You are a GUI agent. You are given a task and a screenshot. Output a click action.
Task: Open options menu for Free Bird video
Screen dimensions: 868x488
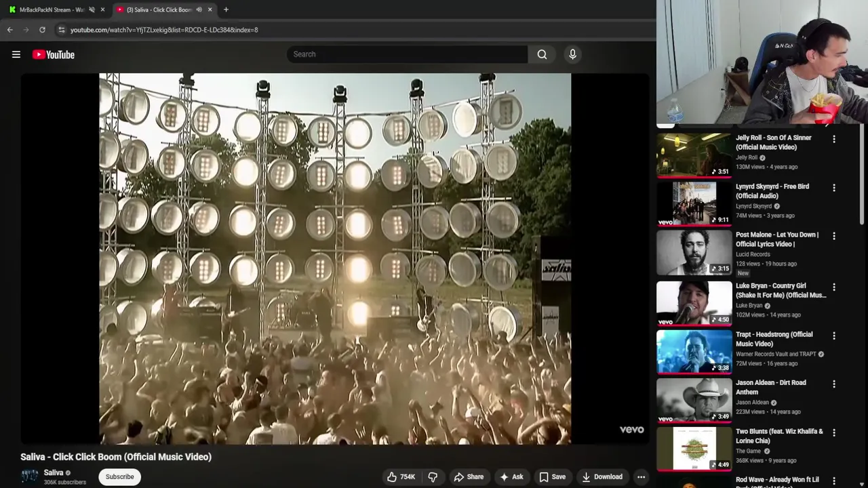[x=834, y=188]
